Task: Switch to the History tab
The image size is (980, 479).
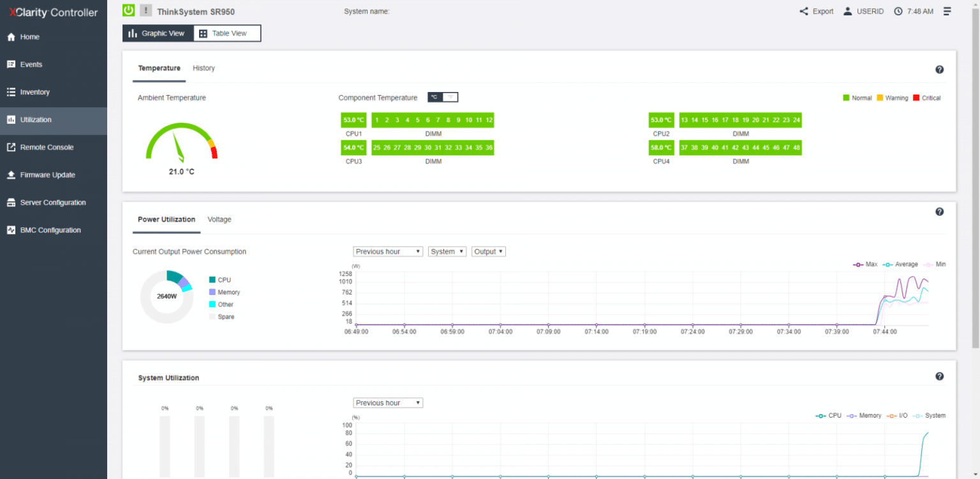Action: pos(204,68)
